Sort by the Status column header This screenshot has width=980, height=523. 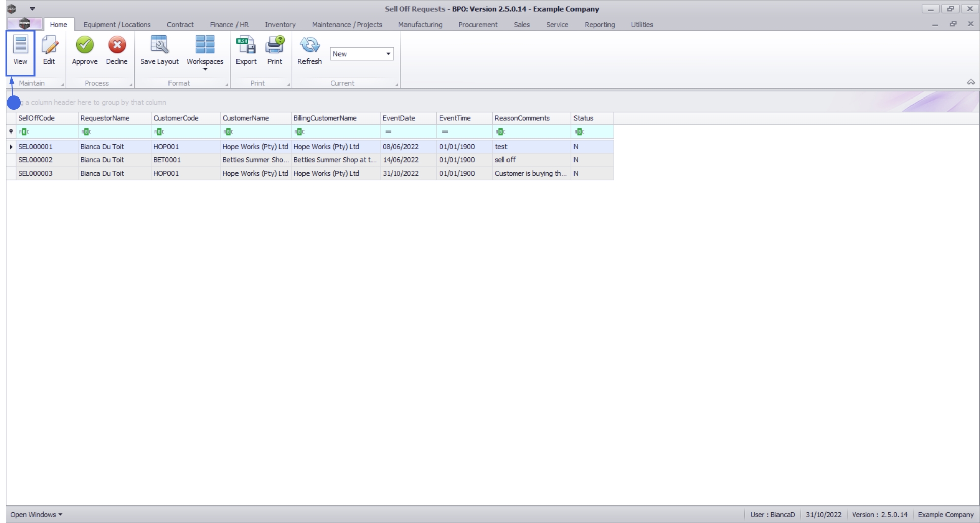592,118
